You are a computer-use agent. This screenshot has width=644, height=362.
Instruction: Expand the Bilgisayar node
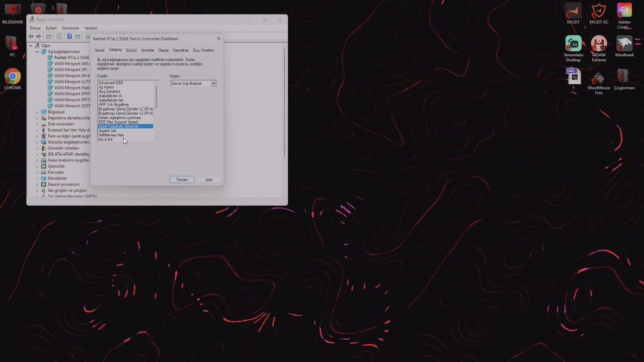[37, 112]
